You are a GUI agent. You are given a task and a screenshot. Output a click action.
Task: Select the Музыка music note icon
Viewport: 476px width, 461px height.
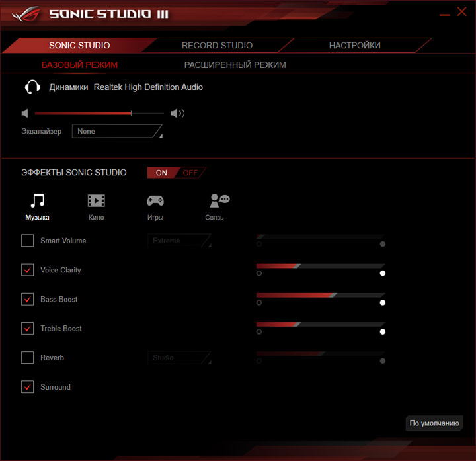38,201
